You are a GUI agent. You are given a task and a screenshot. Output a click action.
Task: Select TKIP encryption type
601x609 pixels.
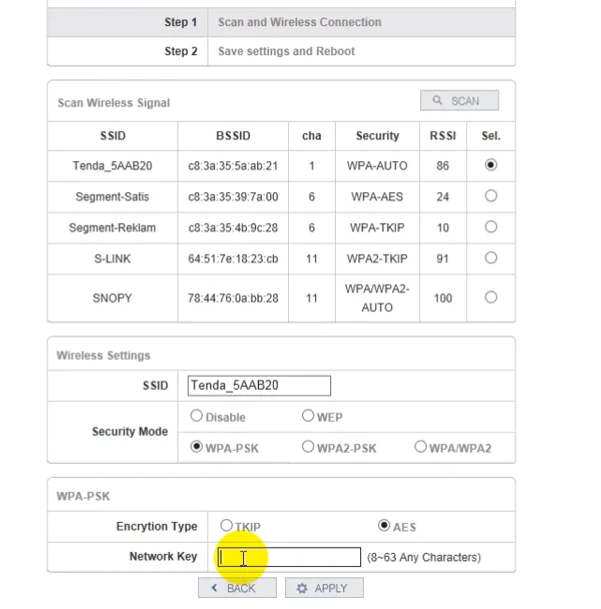coord(226,526)
